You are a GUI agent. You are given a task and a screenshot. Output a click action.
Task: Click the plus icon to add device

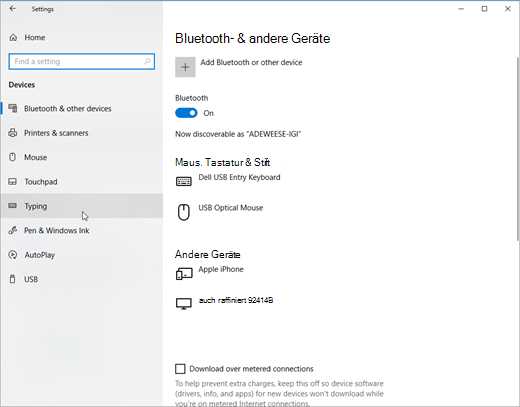tap(185, 67)
